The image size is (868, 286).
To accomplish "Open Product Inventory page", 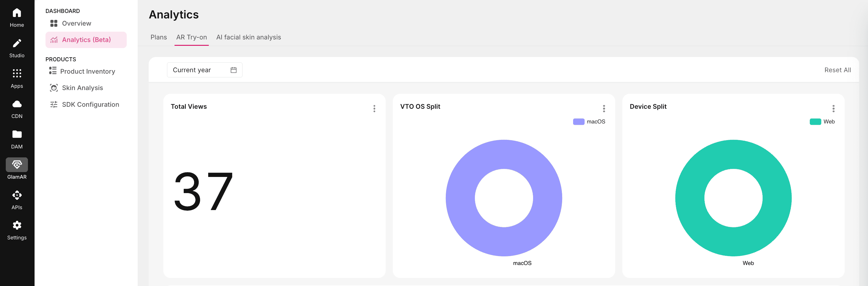I will (x=87, y=71).
